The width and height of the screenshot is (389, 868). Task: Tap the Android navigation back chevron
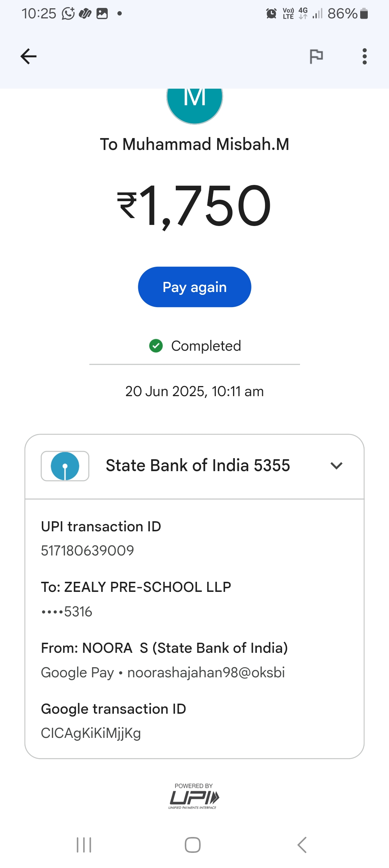pyautogui.click(x=302, y=845)
